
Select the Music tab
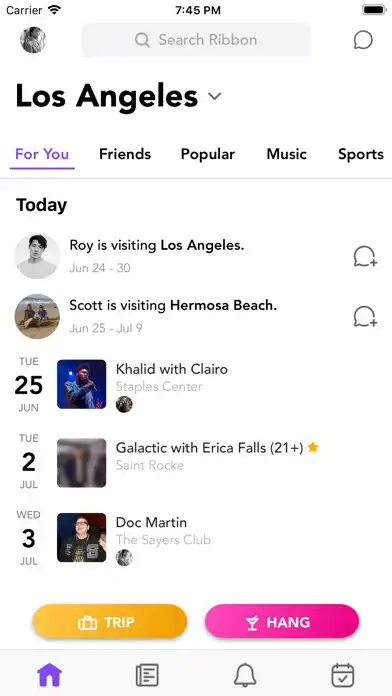pyautogui.click(x=286, y=154)
